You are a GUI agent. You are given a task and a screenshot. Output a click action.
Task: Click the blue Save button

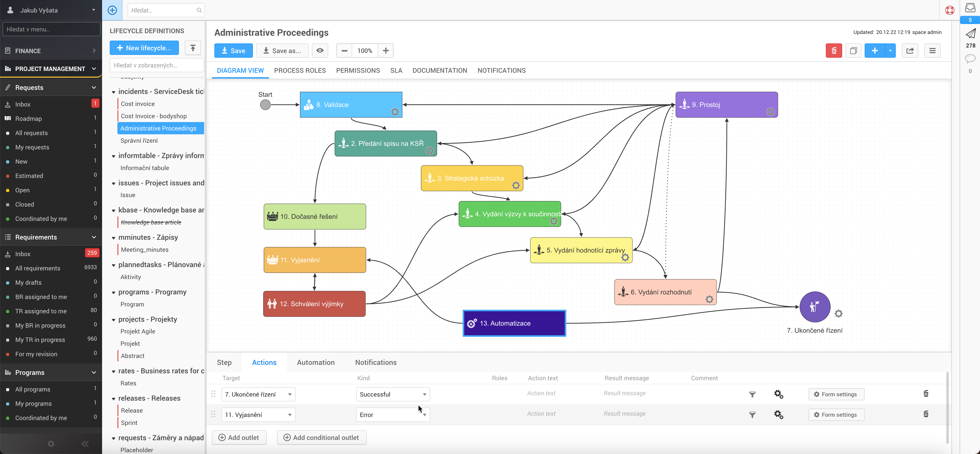233,51
